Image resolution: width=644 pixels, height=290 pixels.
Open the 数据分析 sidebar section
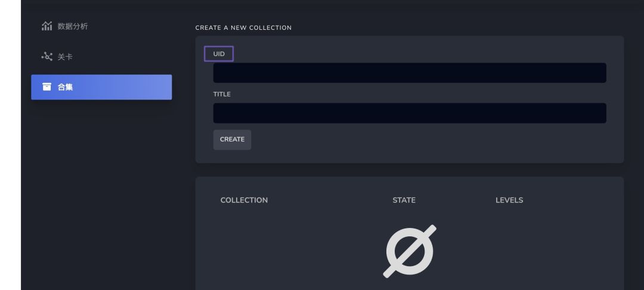[x=73, y=26]
